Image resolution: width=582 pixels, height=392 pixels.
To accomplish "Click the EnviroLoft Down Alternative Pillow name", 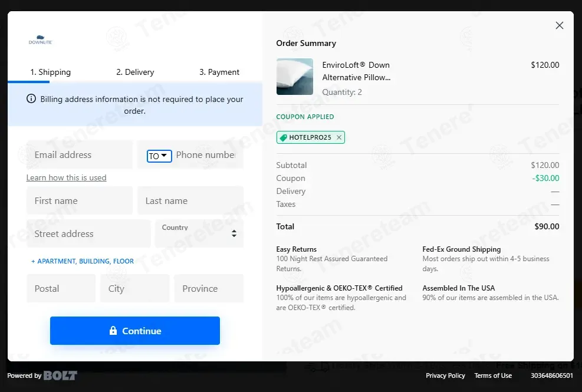I will 356,71.
